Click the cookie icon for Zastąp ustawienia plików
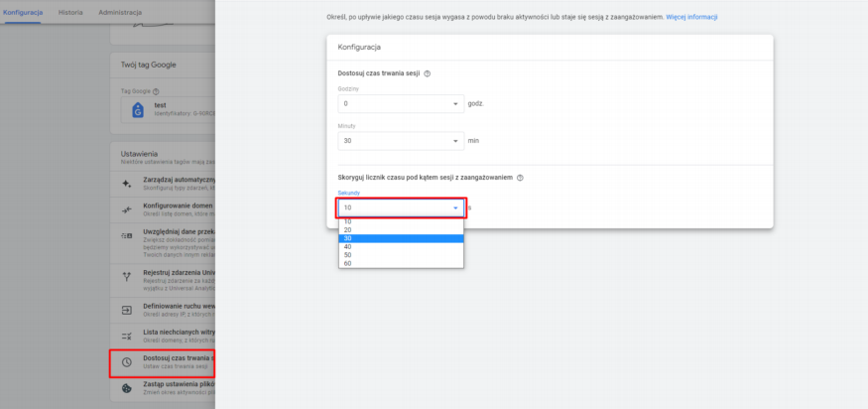Image resolution: width=868 pixels, height=409 pixels. (x=126, y=388)
